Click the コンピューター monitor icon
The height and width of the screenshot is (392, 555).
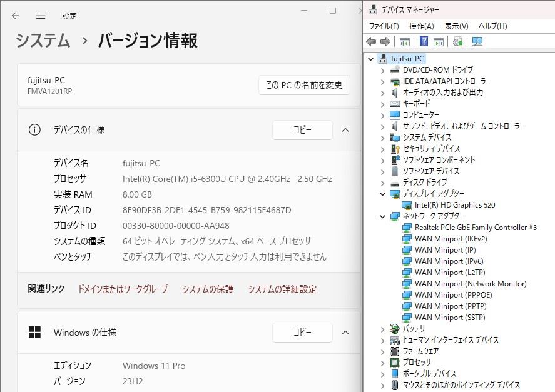(x=395, y=114)
